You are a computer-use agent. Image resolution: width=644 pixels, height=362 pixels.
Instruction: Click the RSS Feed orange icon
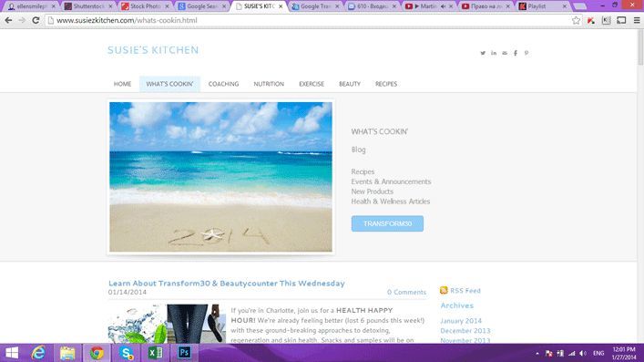pos(444,291)
